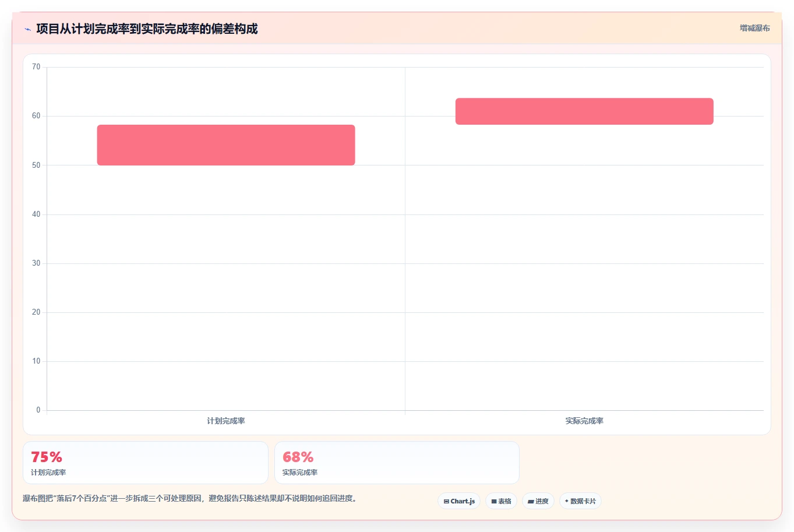Click the 进度 tag chip

tap(538, 501)
